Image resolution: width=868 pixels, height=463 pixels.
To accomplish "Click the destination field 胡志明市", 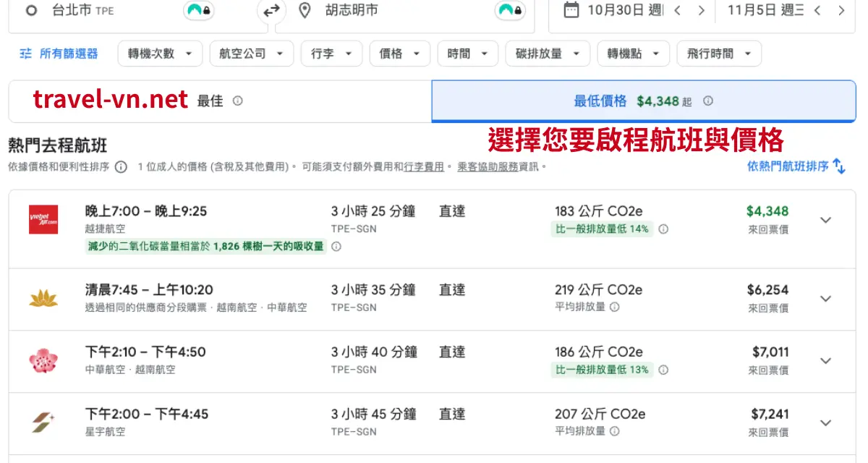I will 405,11.
